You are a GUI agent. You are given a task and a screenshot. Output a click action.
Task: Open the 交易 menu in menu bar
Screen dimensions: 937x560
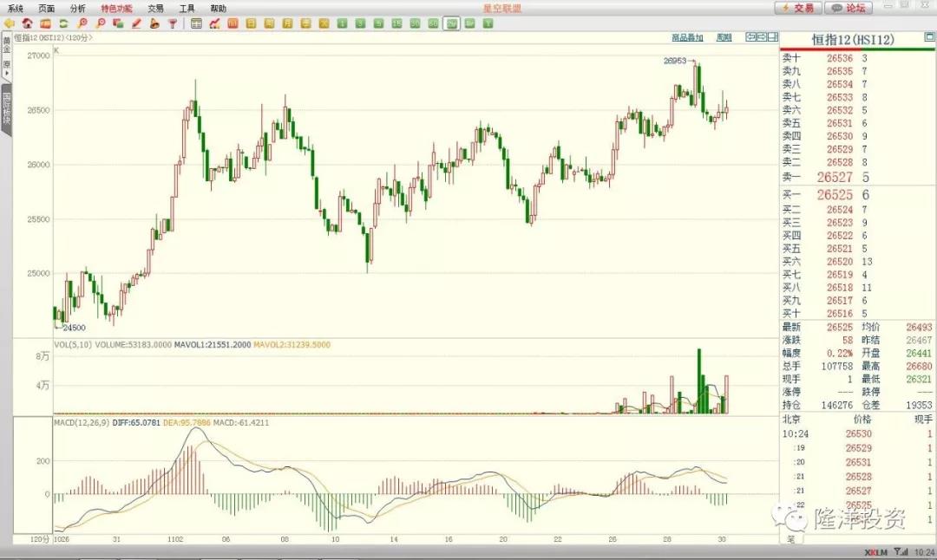click(156, 9)
